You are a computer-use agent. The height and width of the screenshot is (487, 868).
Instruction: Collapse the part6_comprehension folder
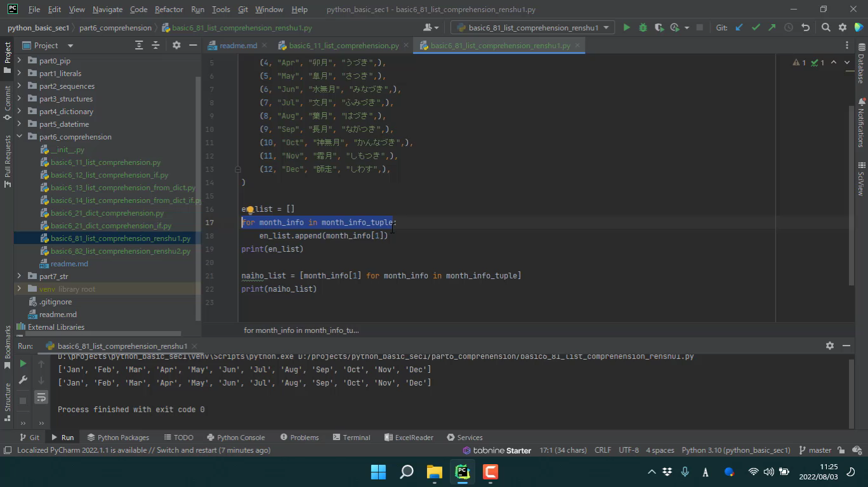pyautogui.click(x=19, y=137)
